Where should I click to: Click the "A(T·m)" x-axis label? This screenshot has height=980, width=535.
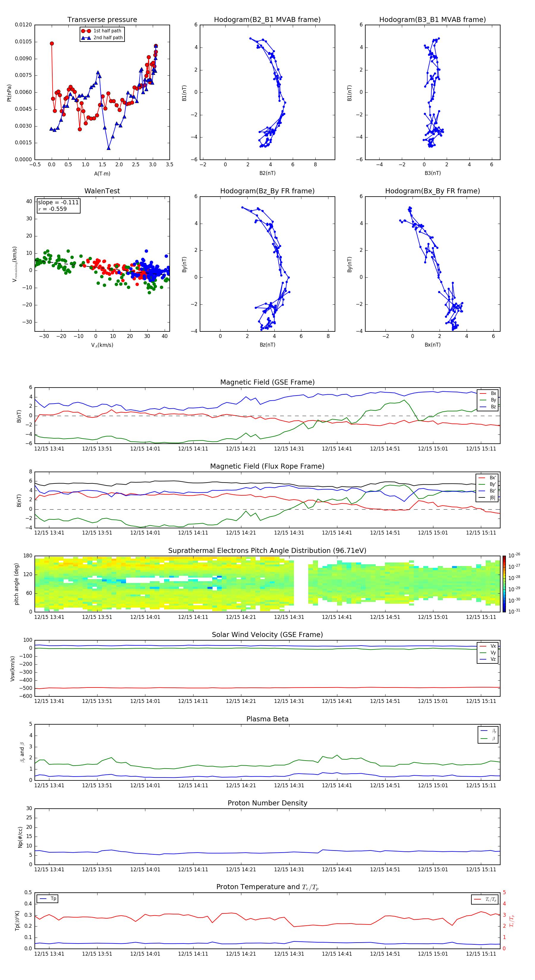(102, 174)
